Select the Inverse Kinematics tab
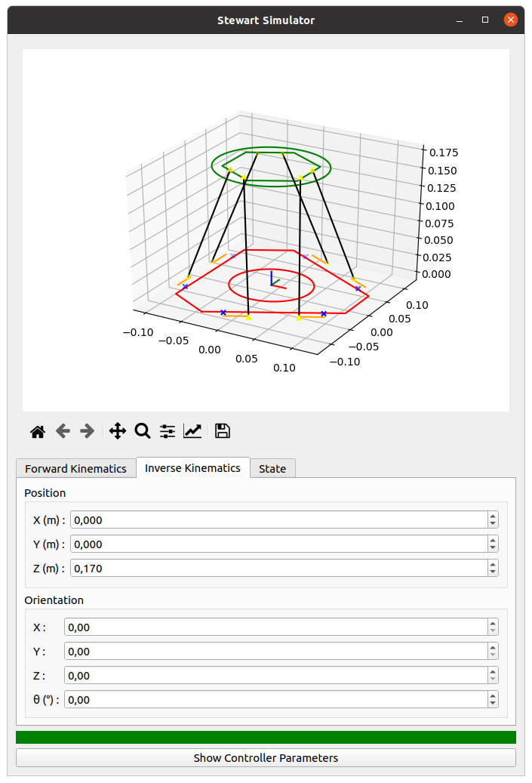This screenshot has height=783, width=532. (x=192, y=468)
